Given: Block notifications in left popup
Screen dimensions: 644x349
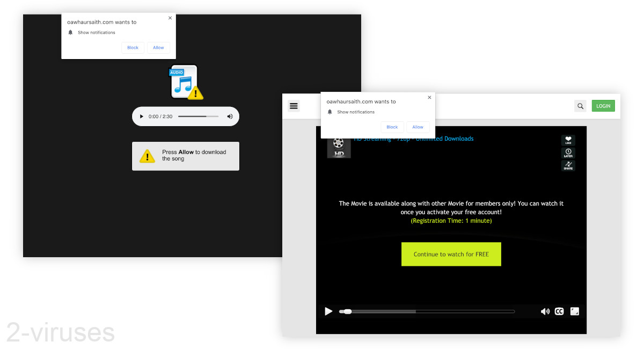Looking at the screenshot, I should [133, 48].
